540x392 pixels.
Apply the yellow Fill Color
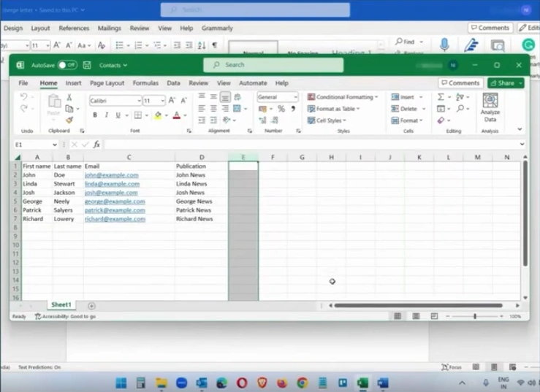(158, 115)
